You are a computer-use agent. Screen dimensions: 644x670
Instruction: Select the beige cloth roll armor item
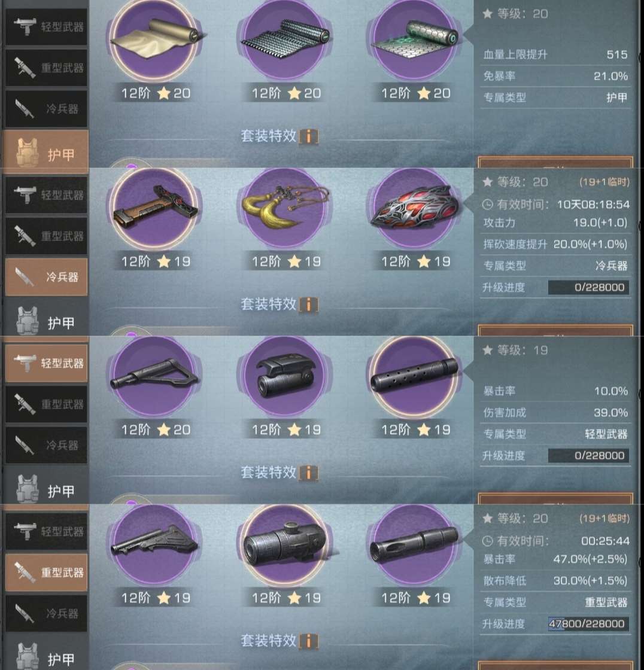(154, 39)
